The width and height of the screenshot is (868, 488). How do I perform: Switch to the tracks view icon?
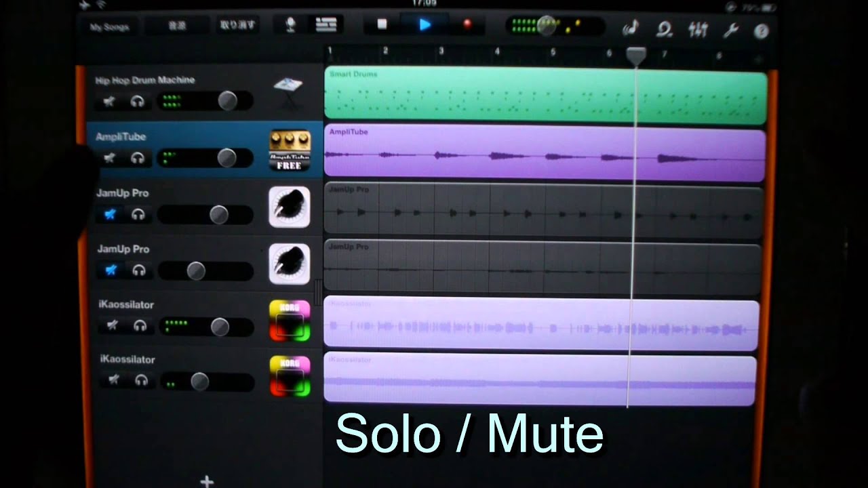326,25
